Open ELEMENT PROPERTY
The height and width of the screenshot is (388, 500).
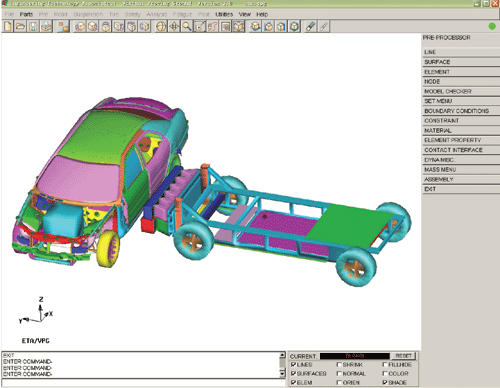[x=461, y=140]
